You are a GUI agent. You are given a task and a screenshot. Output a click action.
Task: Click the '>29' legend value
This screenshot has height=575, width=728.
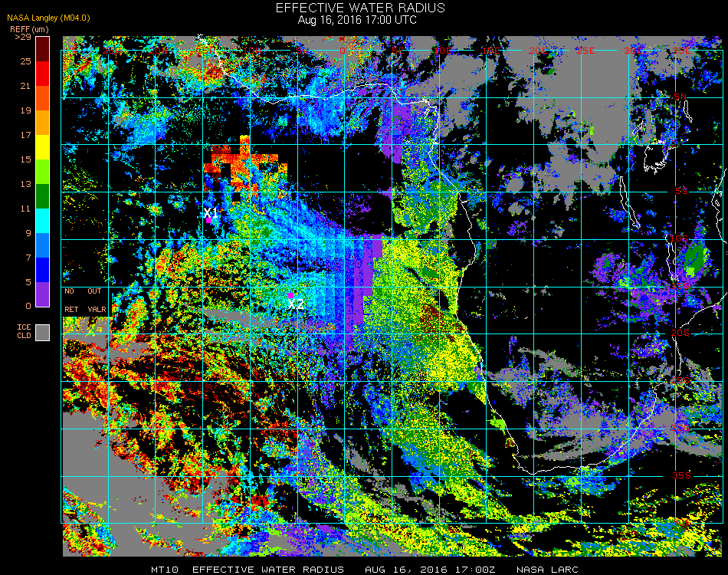pos(23,37)
